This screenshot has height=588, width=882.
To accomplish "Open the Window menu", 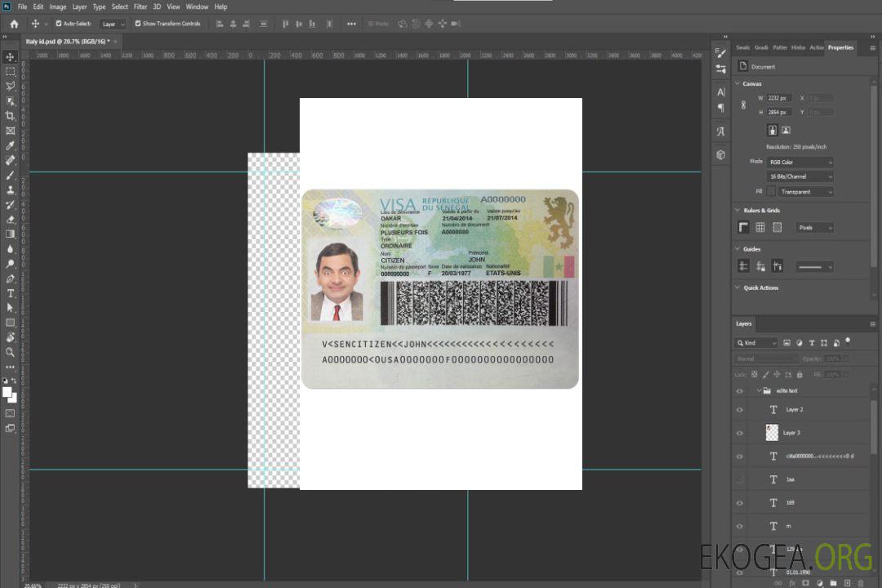I will click(x=197, y=7).
